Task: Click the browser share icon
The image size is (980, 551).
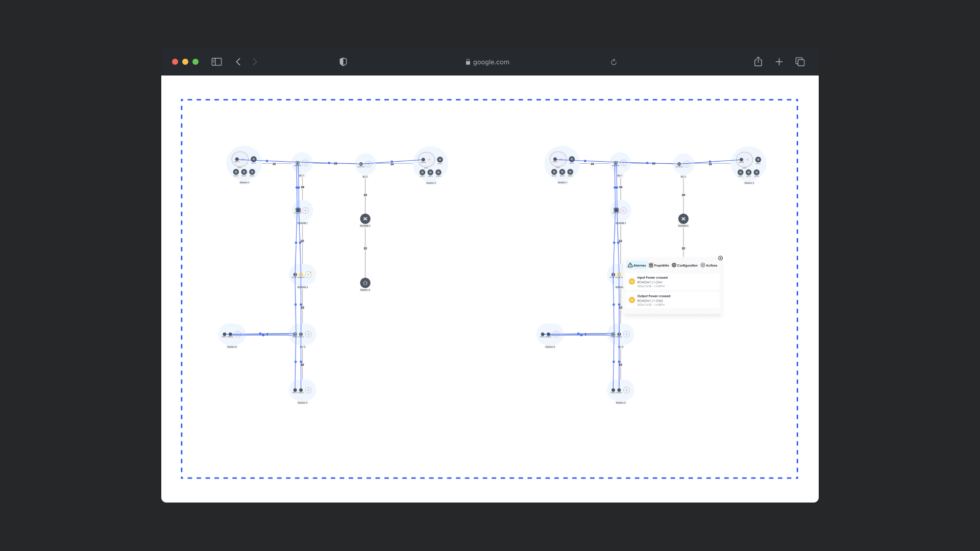Action: tap(758, 62)
